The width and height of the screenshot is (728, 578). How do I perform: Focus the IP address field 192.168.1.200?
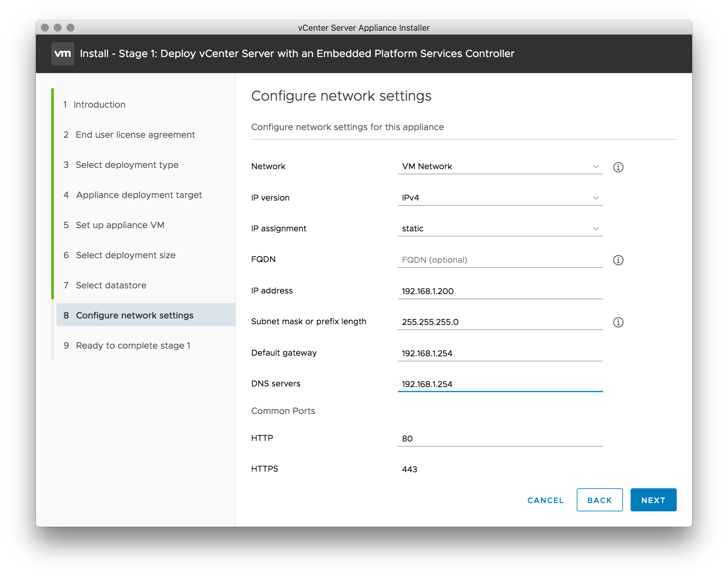click(x=500, y=291)
